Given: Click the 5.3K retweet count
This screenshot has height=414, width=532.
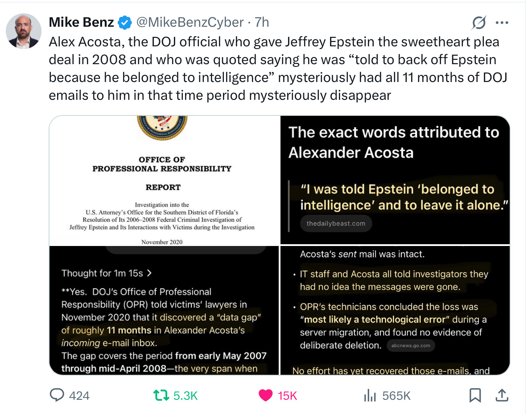Looking at the screenshot, I should (x=185, y=396).
